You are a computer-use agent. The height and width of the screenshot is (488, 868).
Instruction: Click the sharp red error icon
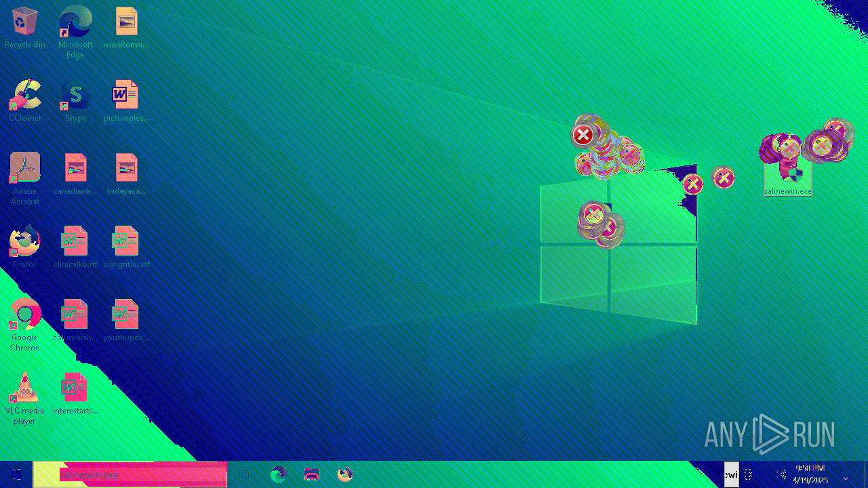[583, 135]
